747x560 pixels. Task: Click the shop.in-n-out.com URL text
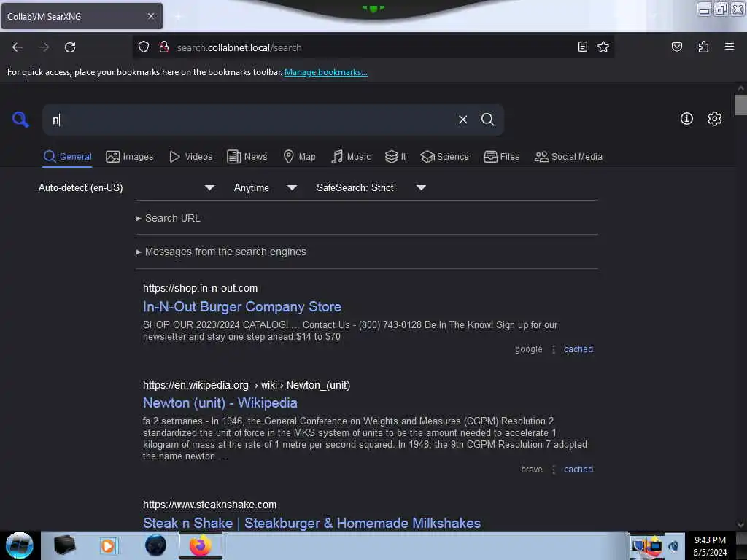200,288
